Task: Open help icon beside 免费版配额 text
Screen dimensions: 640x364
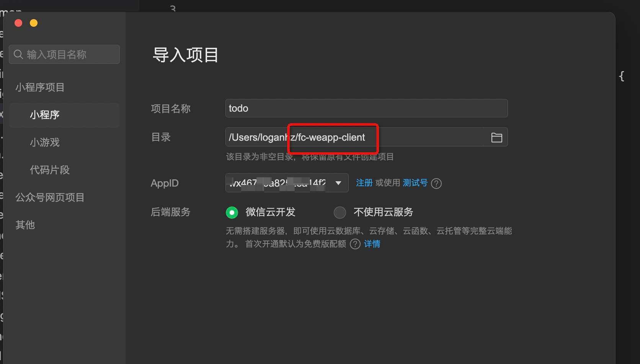Action: pyautogui.click(x=355, y=244)
